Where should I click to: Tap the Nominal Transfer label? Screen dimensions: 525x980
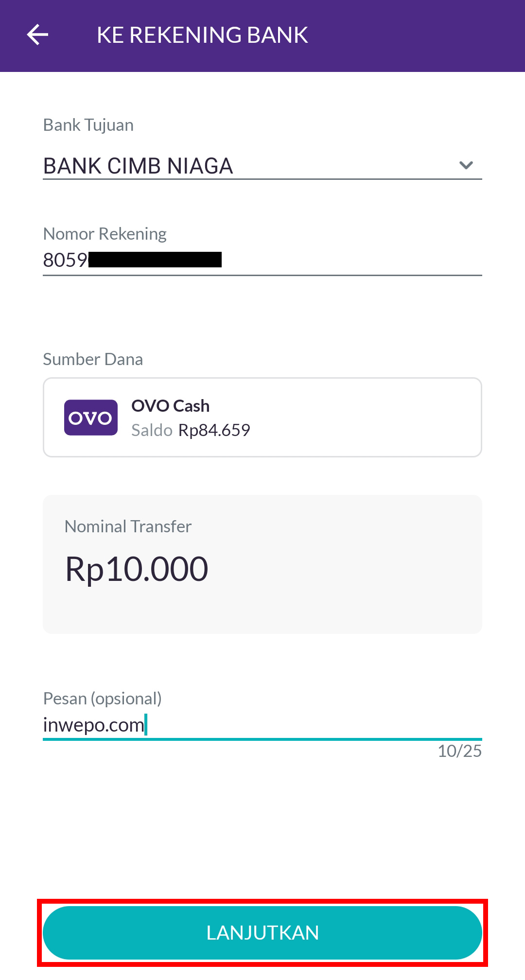[x=128, y=526]
